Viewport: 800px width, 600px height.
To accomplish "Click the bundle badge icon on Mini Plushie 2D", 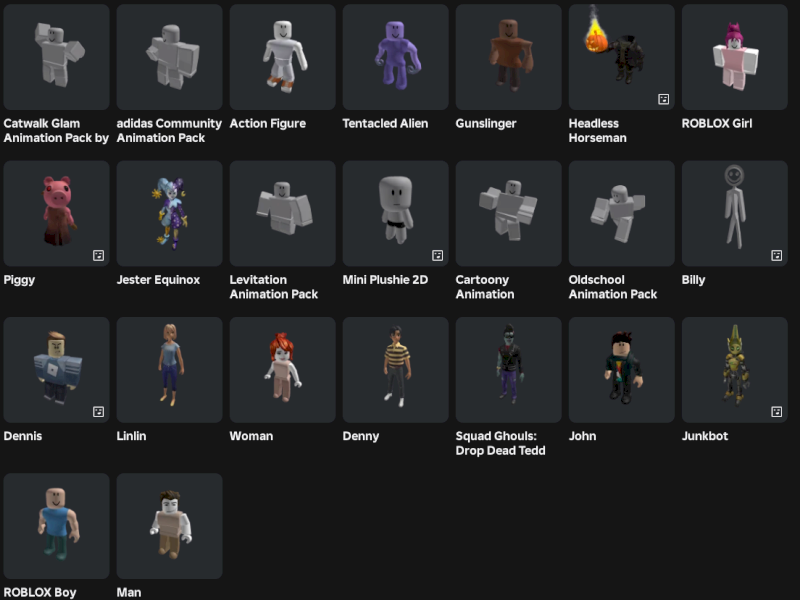I will click(437, 255).
